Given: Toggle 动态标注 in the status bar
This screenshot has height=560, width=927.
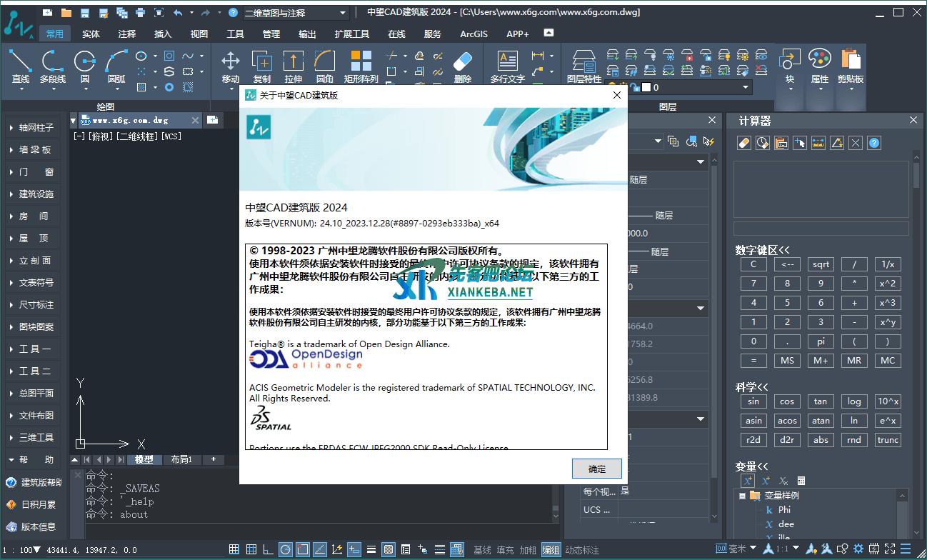Looking at the screenshot, I should click(582, 549).
